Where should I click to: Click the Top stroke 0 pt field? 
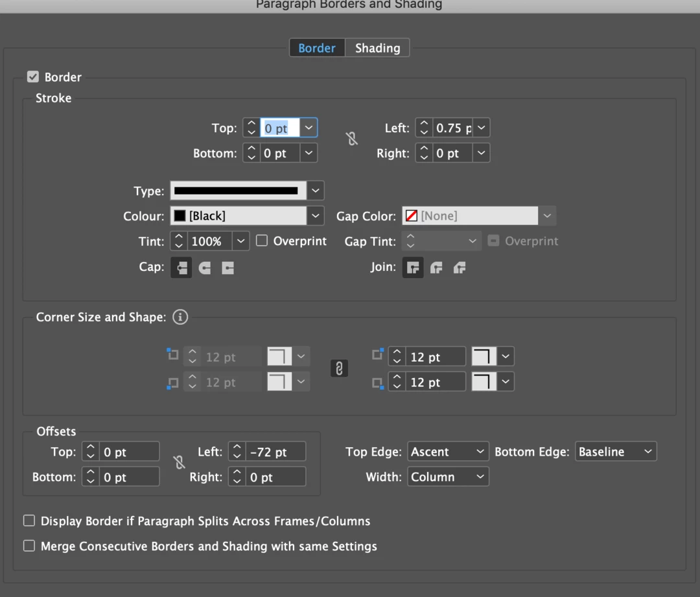click(280, 128)
